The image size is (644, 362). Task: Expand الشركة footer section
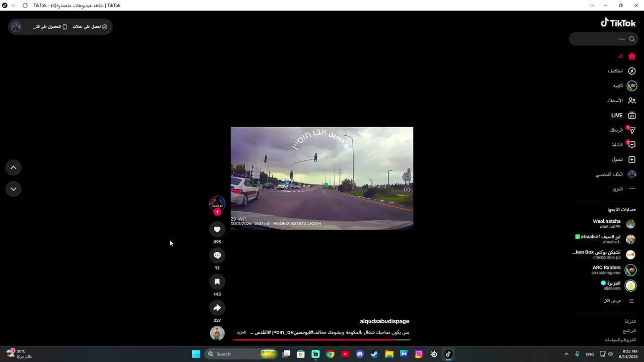[x=630, y=321]
